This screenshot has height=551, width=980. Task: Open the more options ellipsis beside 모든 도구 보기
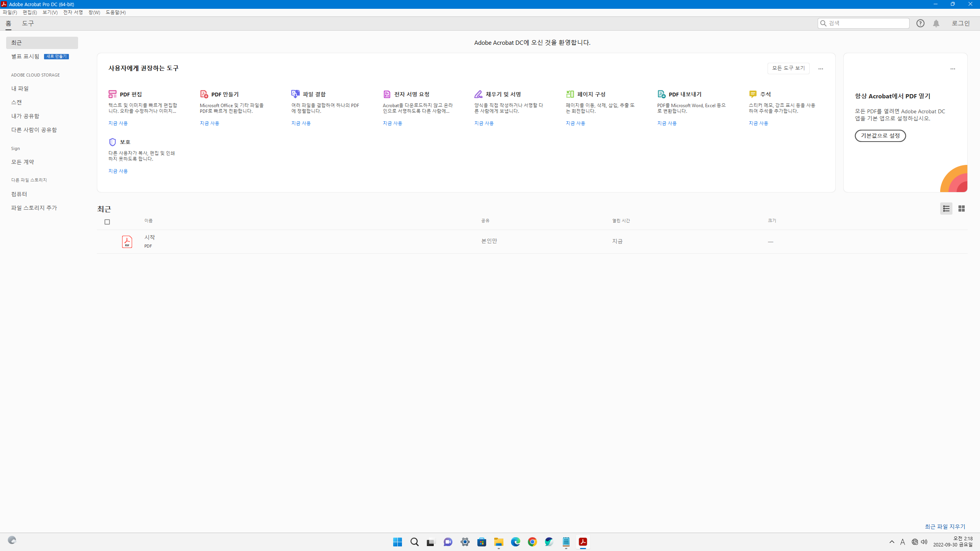(820, 69)
